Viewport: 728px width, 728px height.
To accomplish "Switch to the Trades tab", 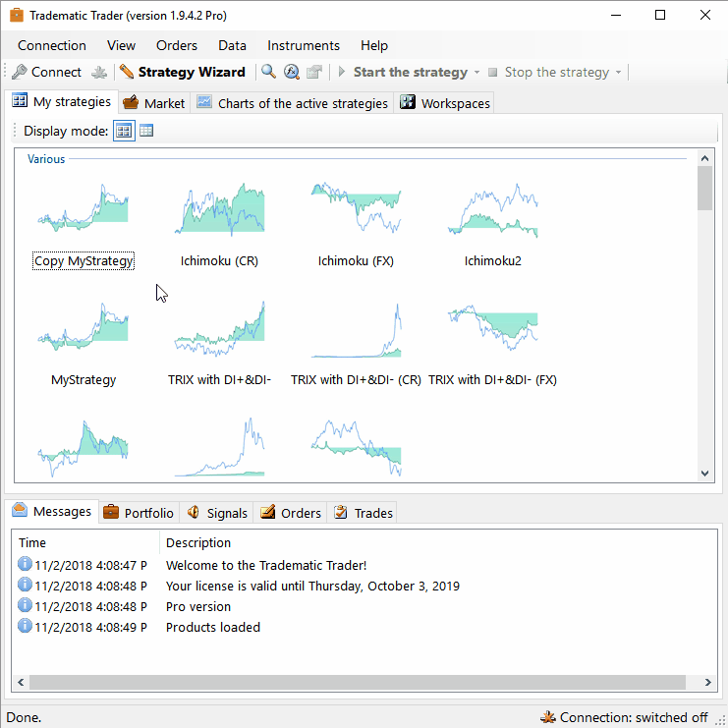I will (364, 513).
